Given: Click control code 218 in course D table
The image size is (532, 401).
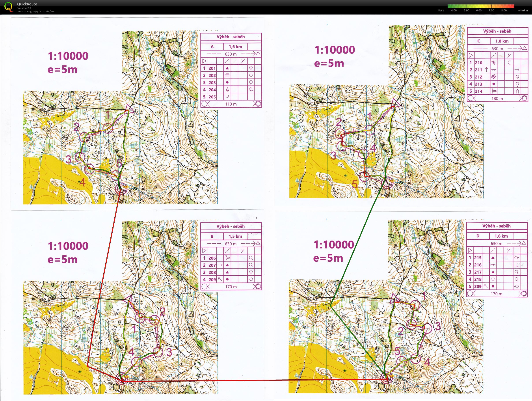Looking at the screenshot, I should [478, 280].
